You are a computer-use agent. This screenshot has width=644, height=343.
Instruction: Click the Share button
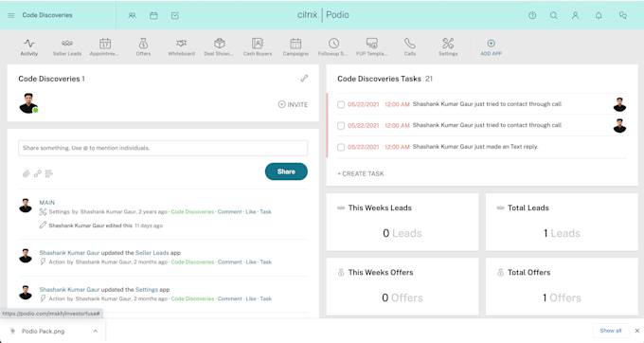[286, 171]
